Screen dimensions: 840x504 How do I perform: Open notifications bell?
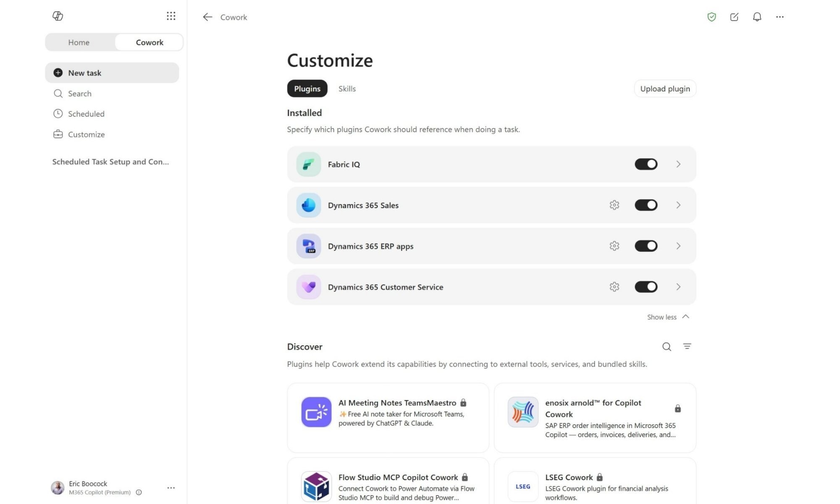[757, 17]
